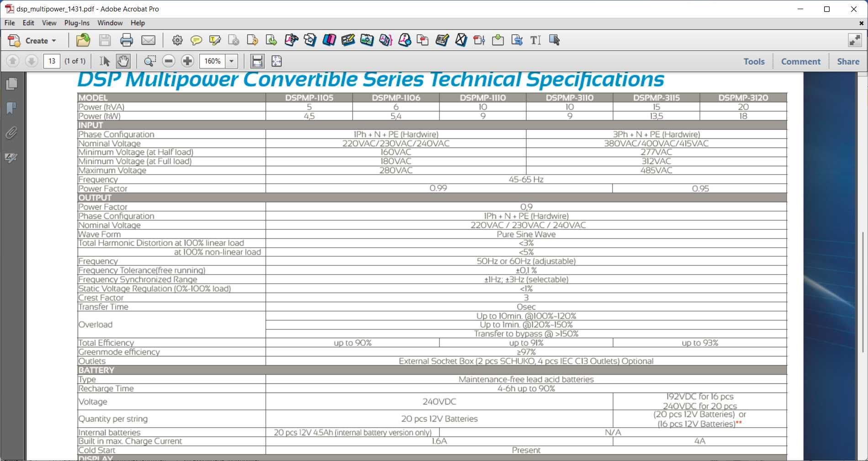The width and height of the screenshot is (868, 461).
Task: Zoom out with the minus button
Action: coord(169,61)
